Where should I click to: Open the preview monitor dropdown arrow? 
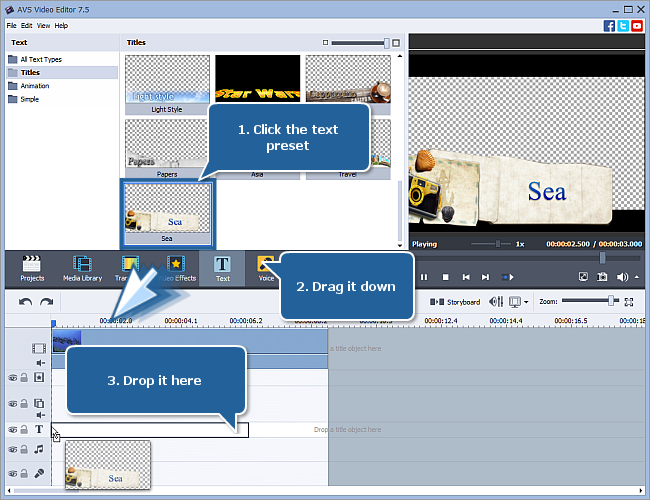tap(526, 302)
